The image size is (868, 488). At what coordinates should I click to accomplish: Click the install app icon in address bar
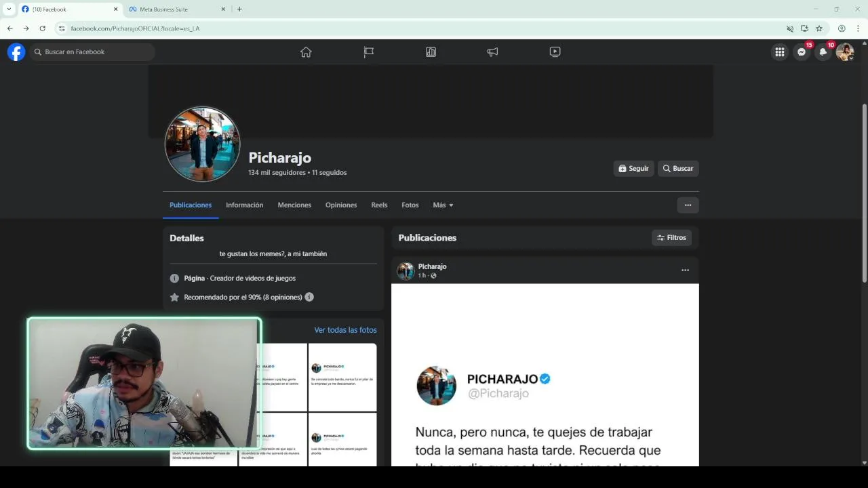[804, 28]
